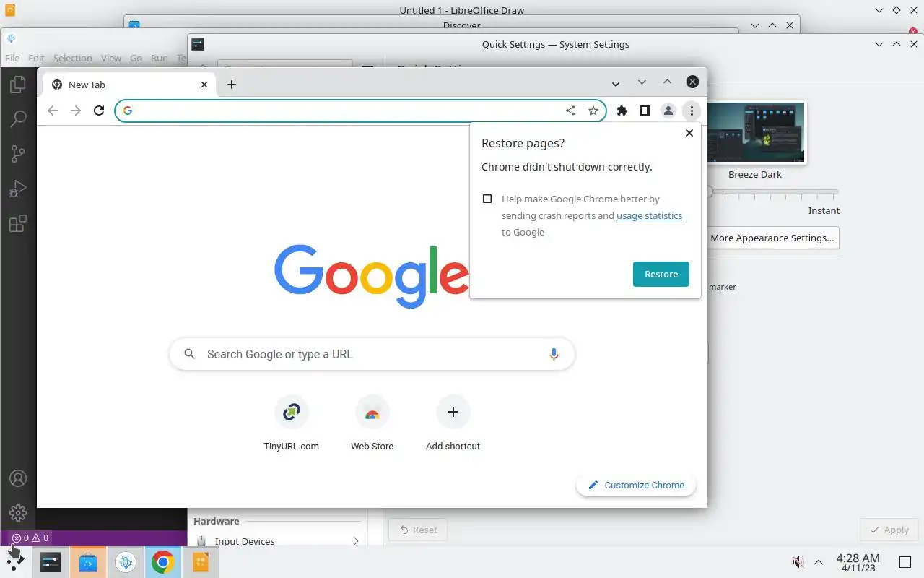The image size is (924, 578).
Task: Open the Go menu in the editor
Action: point(136,58)
